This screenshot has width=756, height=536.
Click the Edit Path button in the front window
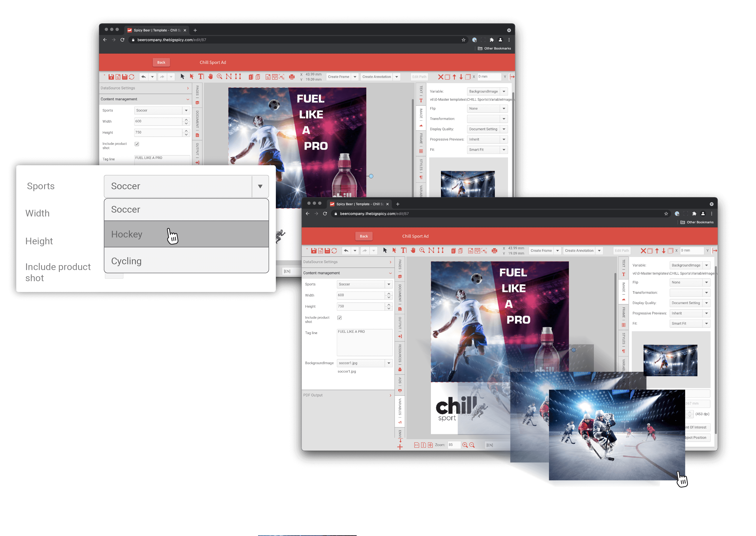pos(622,251)
